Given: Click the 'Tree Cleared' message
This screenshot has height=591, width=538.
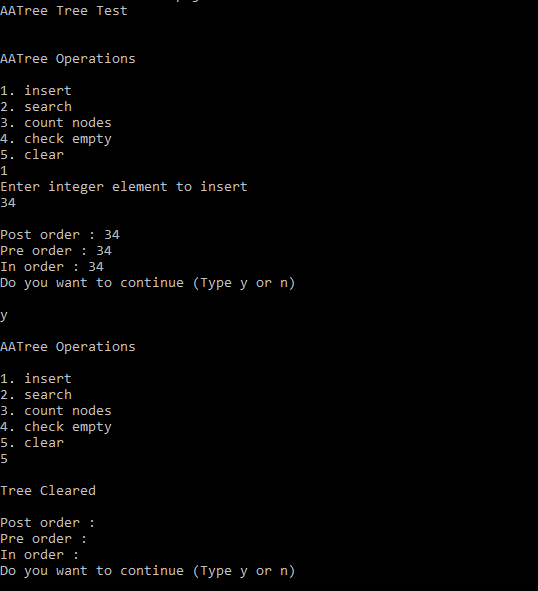Looking at the screenshot, I should click(48, 491).
